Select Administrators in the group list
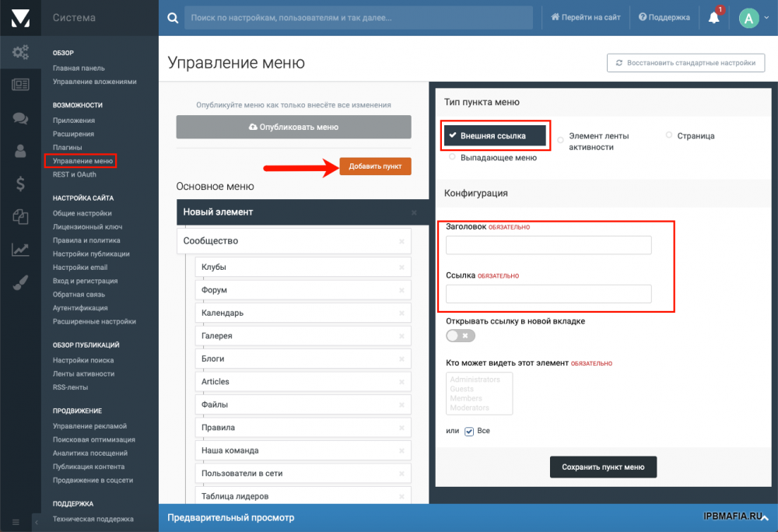 coord(475,380)
